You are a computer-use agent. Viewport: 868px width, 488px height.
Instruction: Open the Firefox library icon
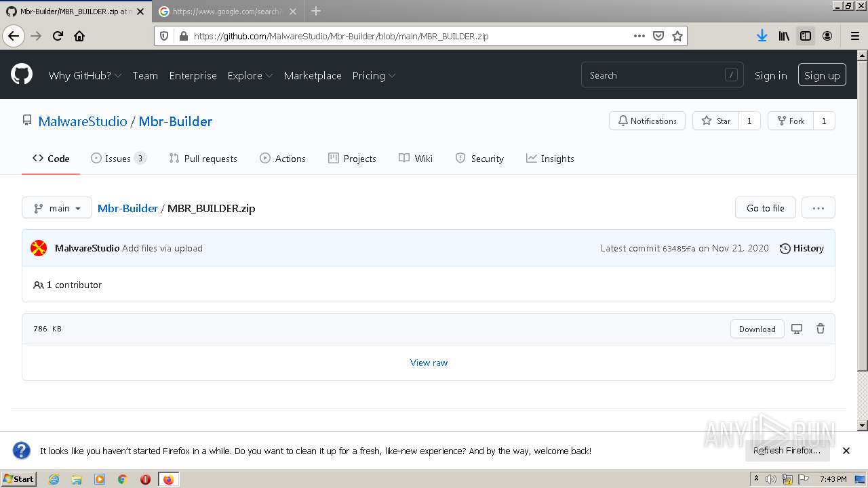pyautogui.click(x=784, y=36)
